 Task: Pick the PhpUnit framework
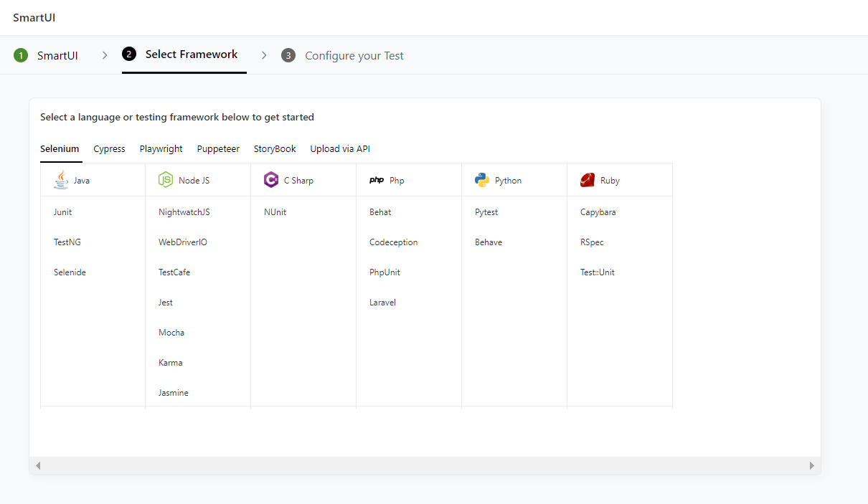point(385,272)
